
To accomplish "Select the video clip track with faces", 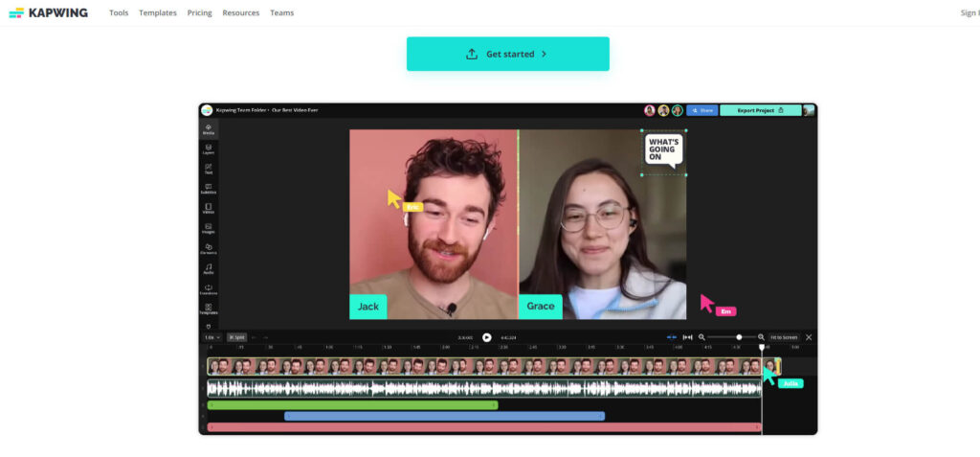I will pos(484,366).
